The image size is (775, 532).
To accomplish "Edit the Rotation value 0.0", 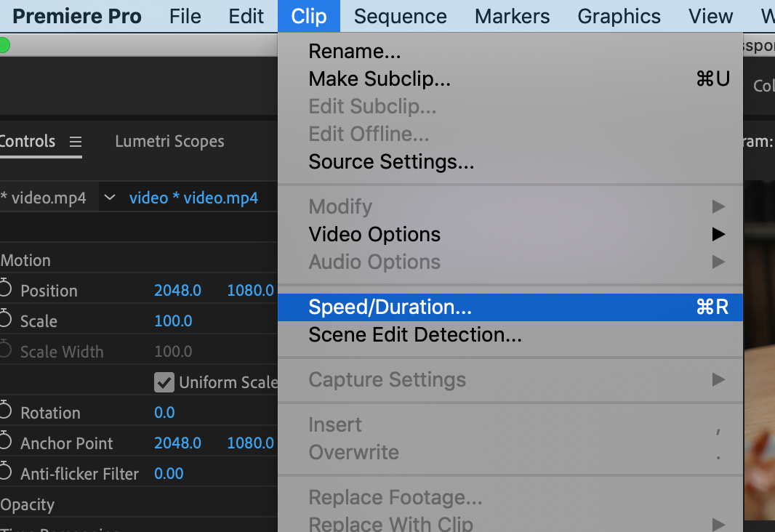I will coord(164,413).
